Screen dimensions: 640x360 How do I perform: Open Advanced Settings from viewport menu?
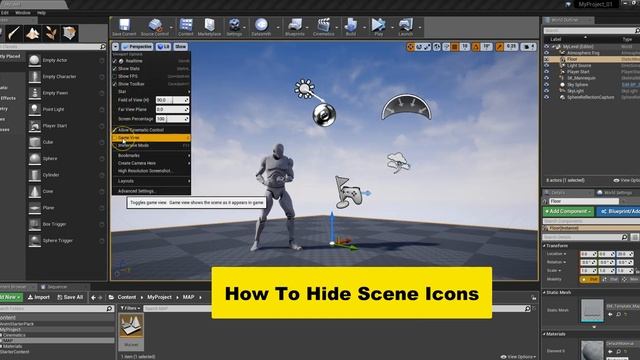[x=151, y=191]
